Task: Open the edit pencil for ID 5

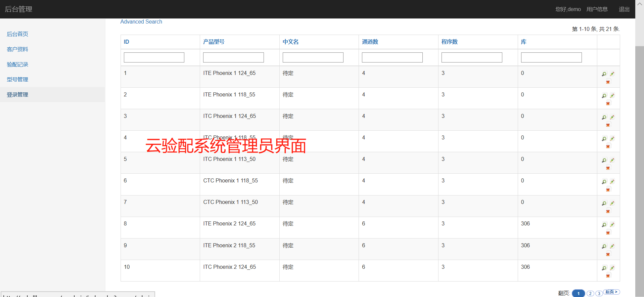Action: [x=612, y=160]
